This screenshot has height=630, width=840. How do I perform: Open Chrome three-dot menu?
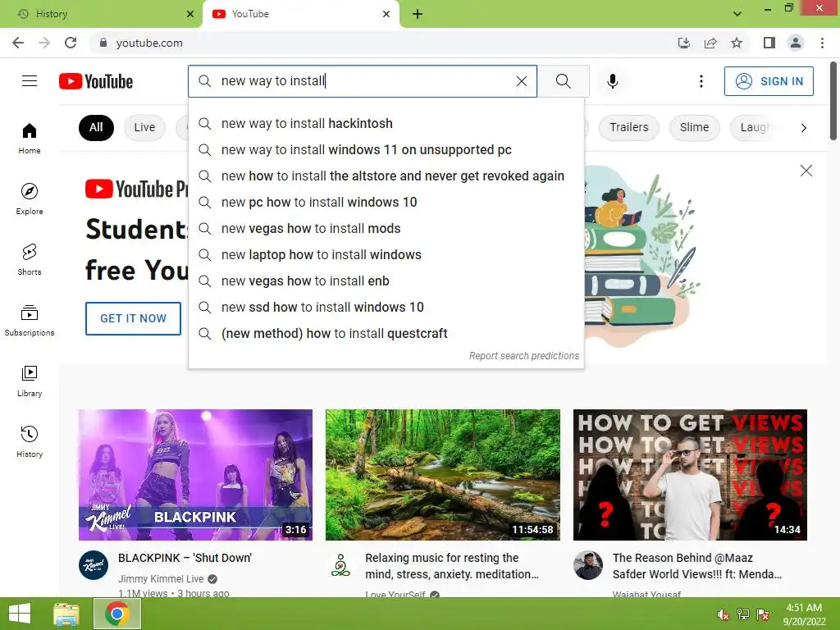coord(822,43)
